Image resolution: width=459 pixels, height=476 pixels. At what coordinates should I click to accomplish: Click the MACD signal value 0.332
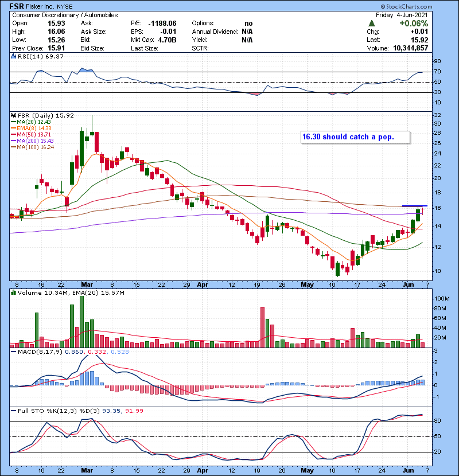click(96, 352)
